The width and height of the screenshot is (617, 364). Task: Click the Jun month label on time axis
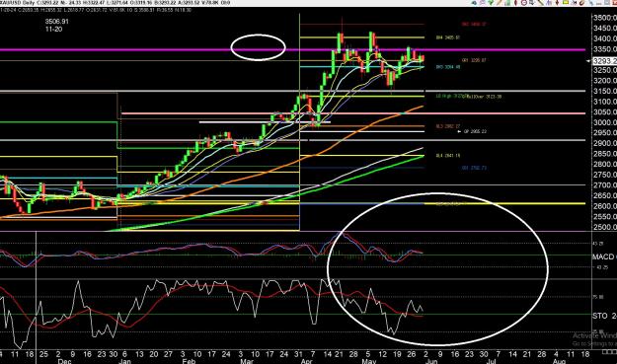tap(431, 361)
